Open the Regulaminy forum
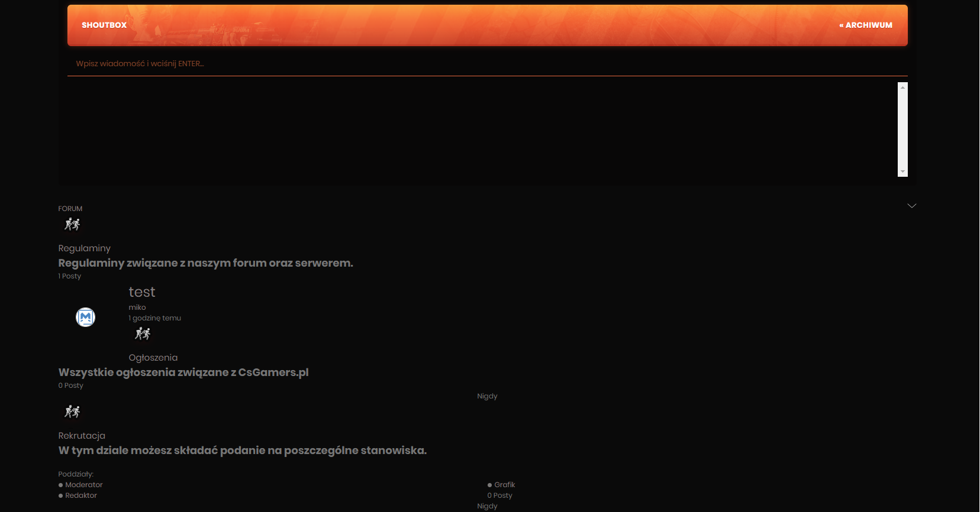The height and width of the screenshot is (512, 980). click(84, 248)
